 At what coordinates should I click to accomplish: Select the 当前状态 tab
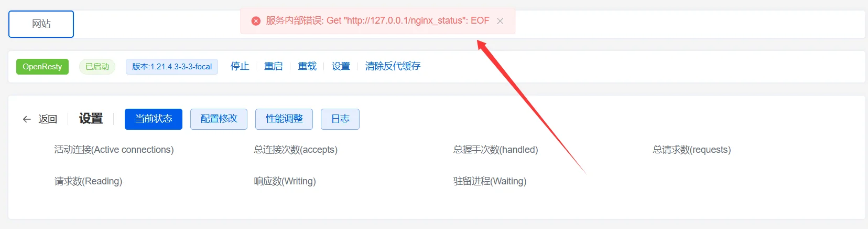pyautogui.click(x=154, y=119)
